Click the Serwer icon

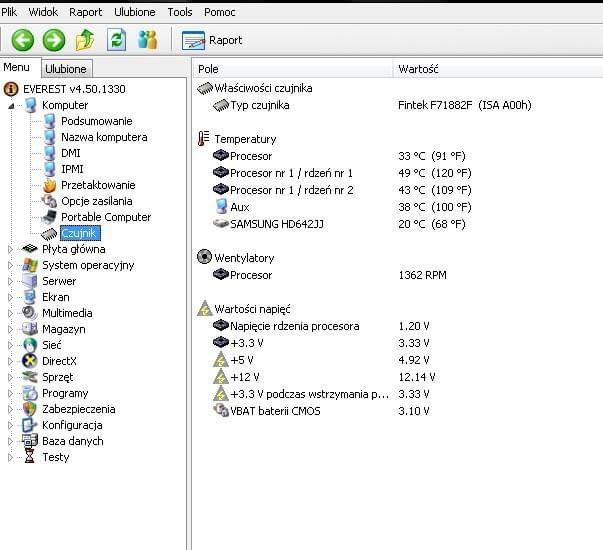coord(30,281)
